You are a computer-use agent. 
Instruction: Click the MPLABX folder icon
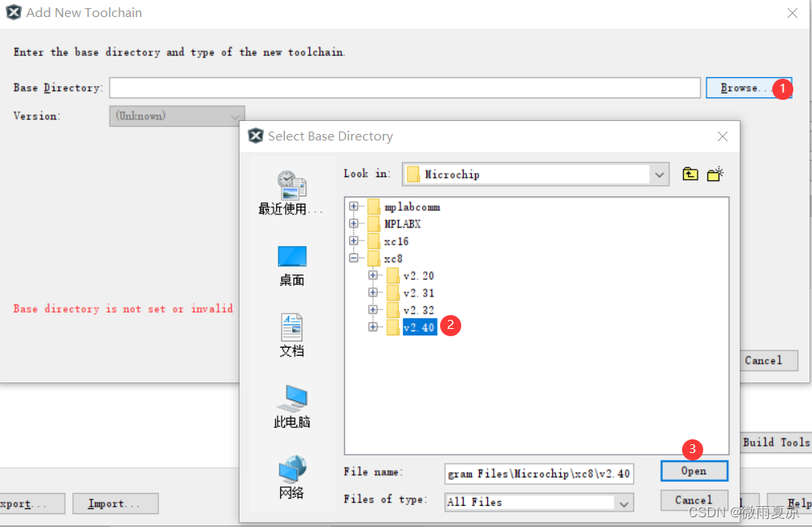click(x=374, y=224)
